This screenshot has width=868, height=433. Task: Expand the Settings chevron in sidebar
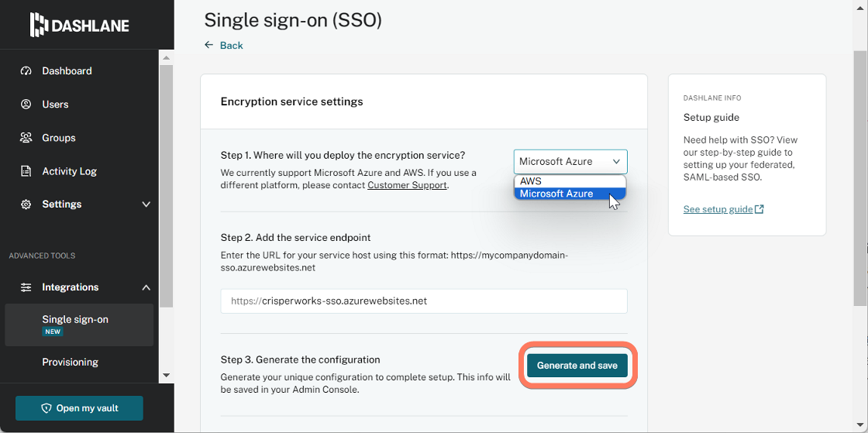[x=146, y=204]
